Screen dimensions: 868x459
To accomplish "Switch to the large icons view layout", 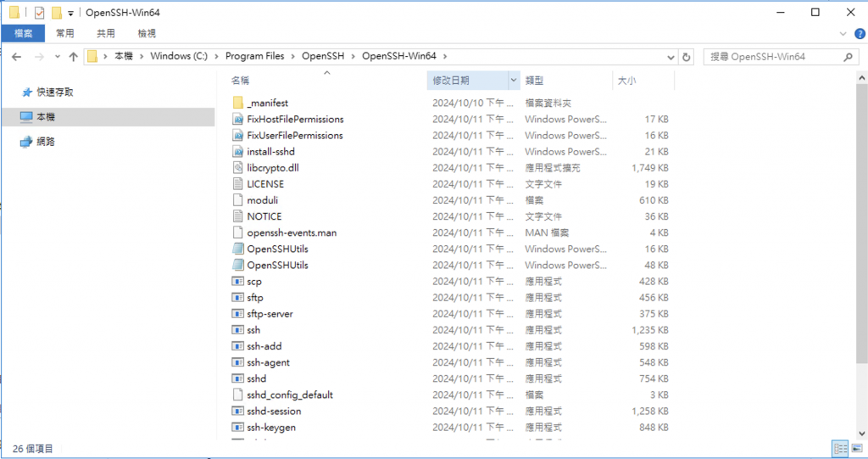I will pyautogui.click(x=857, y=448).
